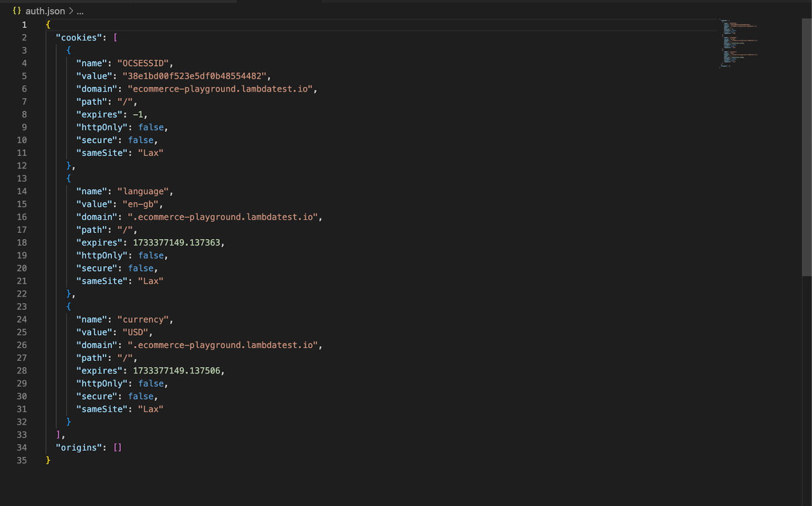This screenshot has width=812, height=506.
Task: Click the empty array brackets after origins
Action: tap(117, 448)
